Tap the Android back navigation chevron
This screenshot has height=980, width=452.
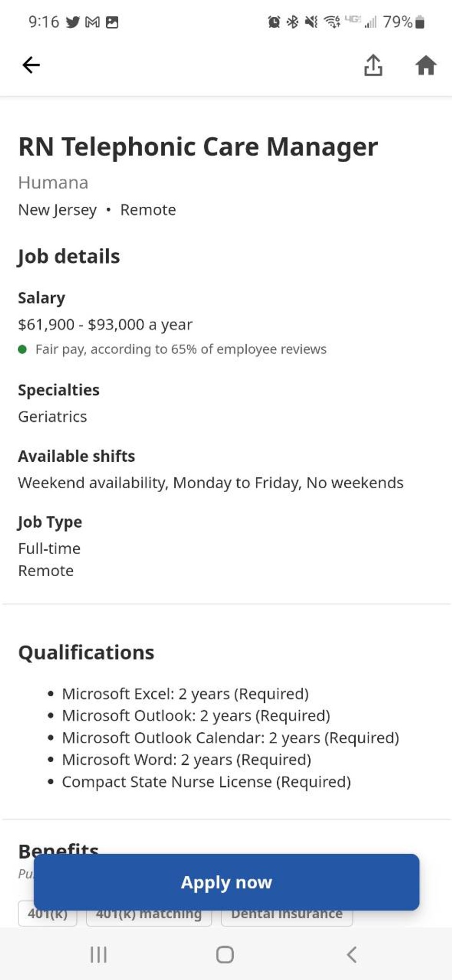point(351,954)
